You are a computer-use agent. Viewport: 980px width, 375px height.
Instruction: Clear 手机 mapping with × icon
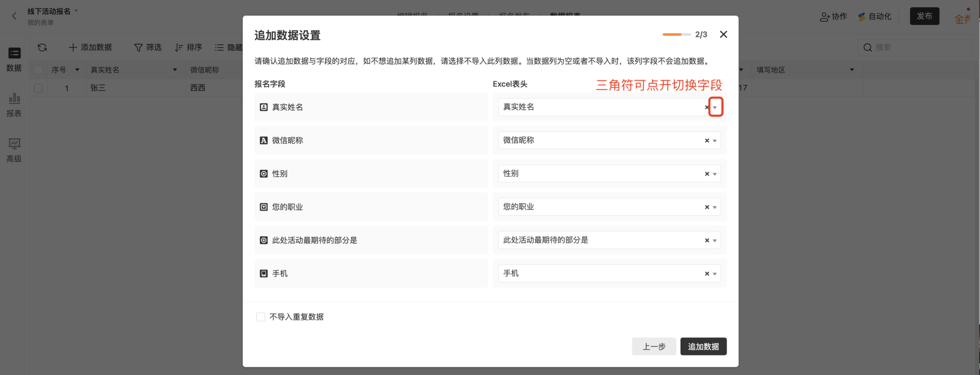tap(707, 274)
